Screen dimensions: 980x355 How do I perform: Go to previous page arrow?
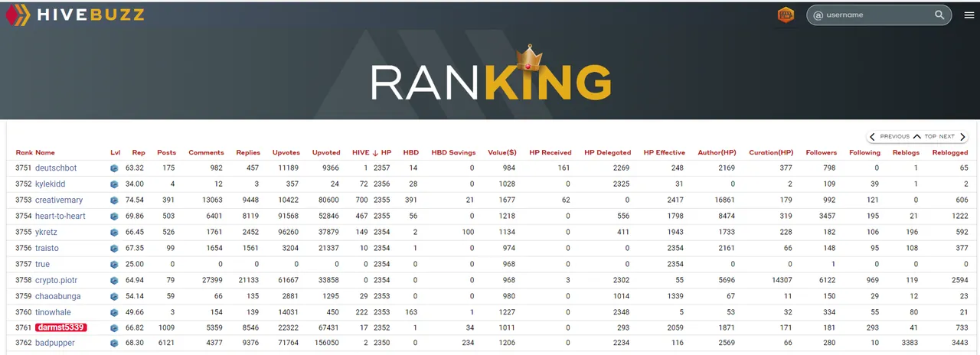[x=872, y=137]
